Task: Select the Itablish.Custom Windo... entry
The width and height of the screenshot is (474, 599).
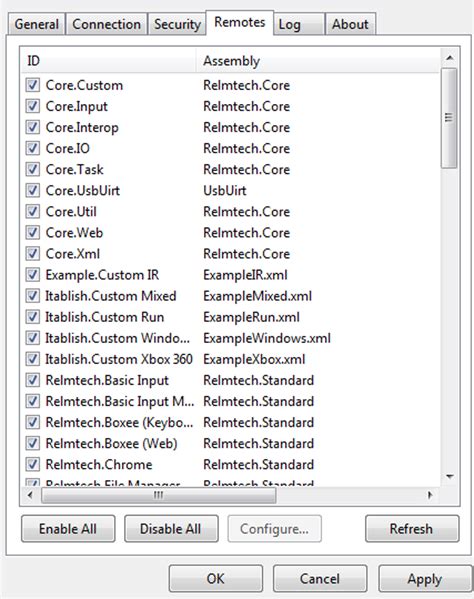Action: click(x=117, y=338)
